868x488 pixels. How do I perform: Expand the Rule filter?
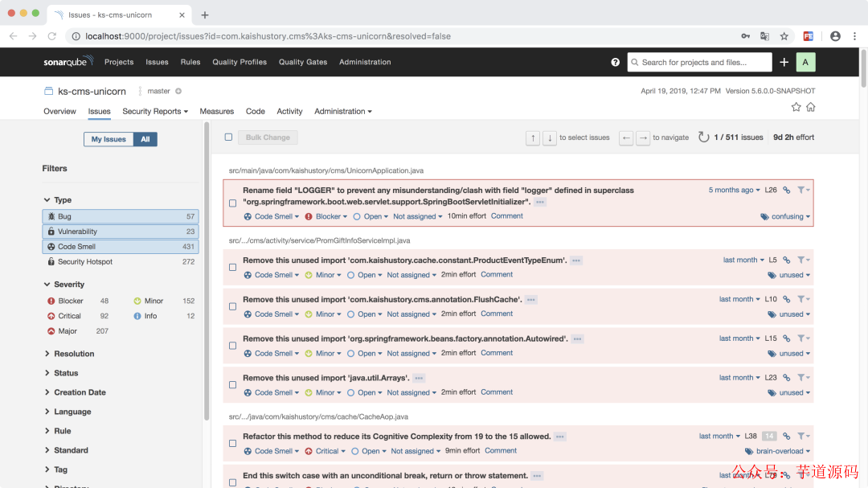coord(57,431)
